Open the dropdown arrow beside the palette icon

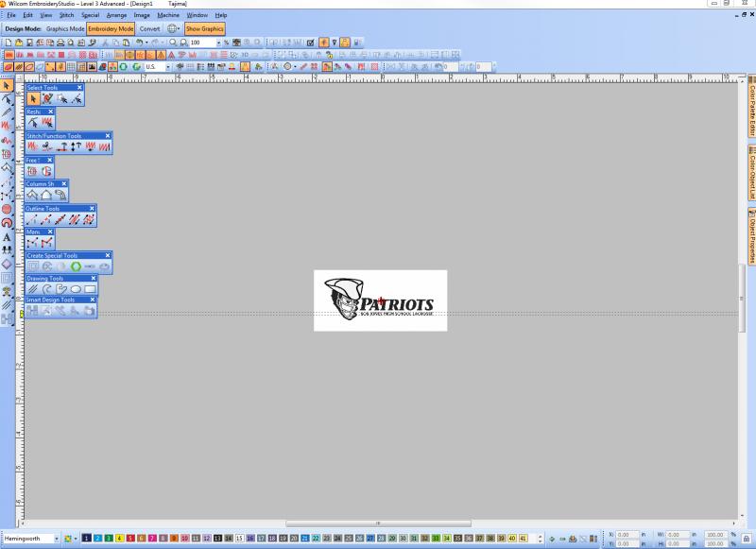(x=76, y=539)
